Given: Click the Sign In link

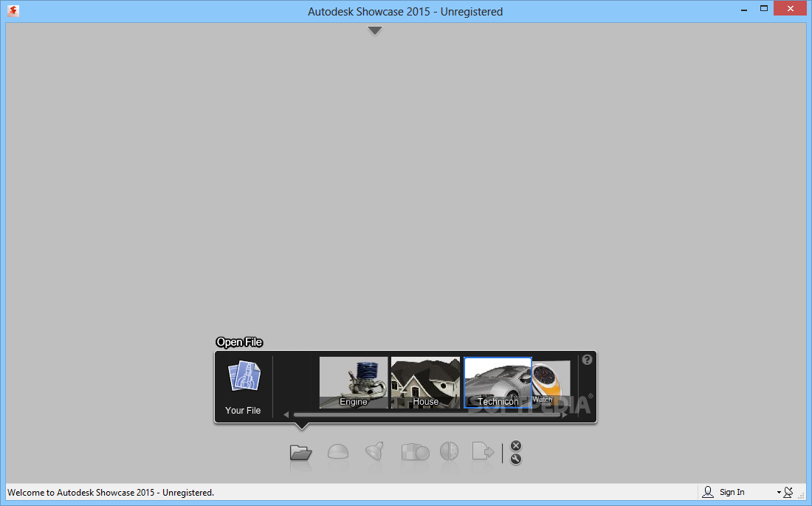Looking at the screenshot, I should coord(732,492).
